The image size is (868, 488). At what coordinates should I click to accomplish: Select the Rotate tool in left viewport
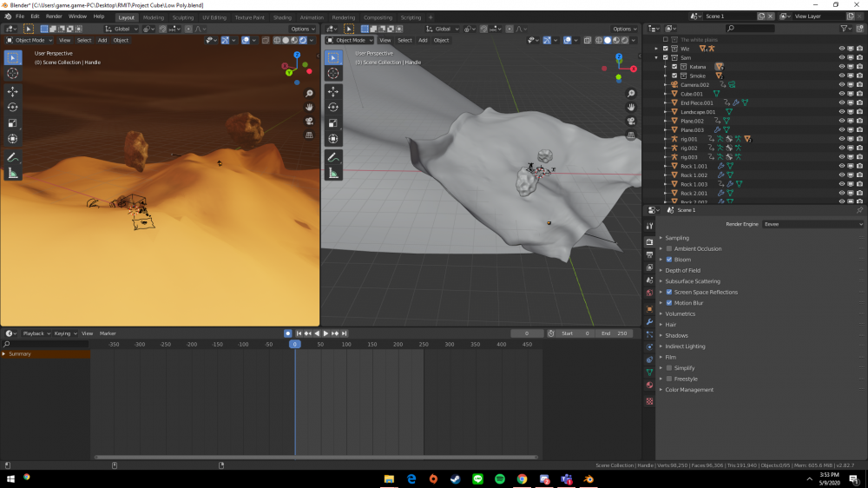(13, 107)
